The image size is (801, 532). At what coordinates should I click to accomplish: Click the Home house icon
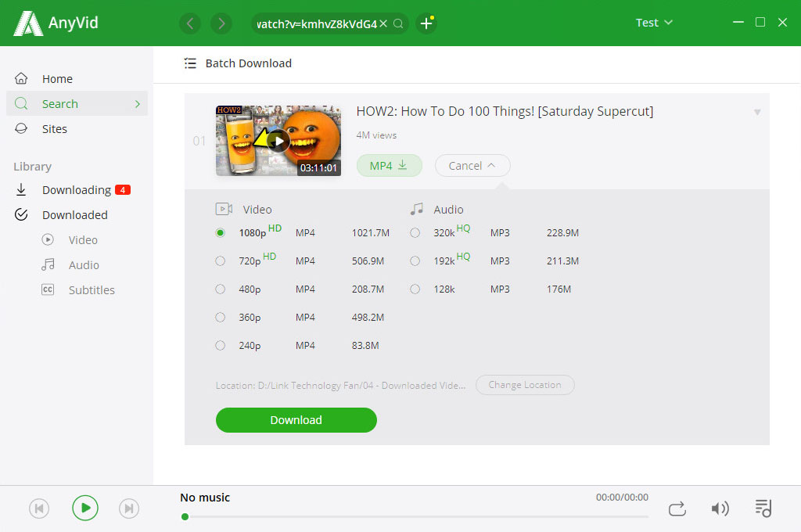pyautogui.click(x=21, y=79)
